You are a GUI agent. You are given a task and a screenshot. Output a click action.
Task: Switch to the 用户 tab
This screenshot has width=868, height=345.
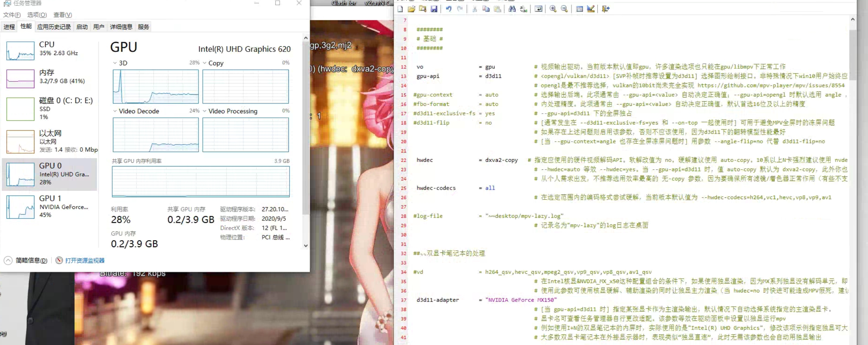tap(99, 27)
